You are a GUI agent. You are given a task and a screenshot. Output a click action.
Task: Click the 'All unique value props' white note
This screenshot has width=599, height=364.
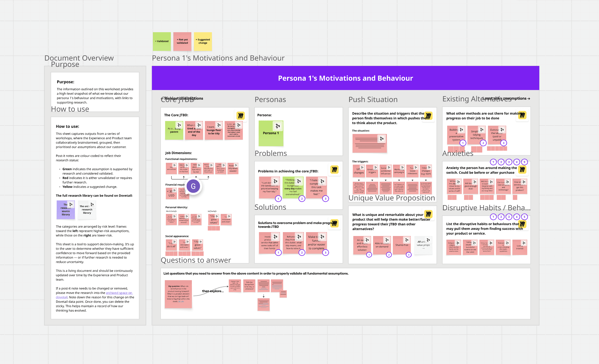tap(423, 245)
